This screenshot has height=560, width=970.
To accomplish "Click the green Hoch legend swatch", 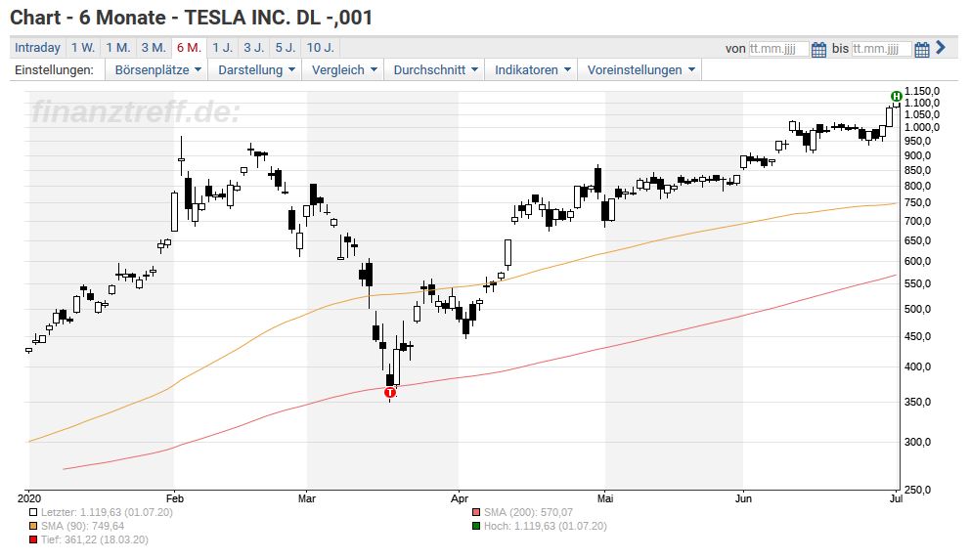I will pyautogui.click(x=476, y=526).
